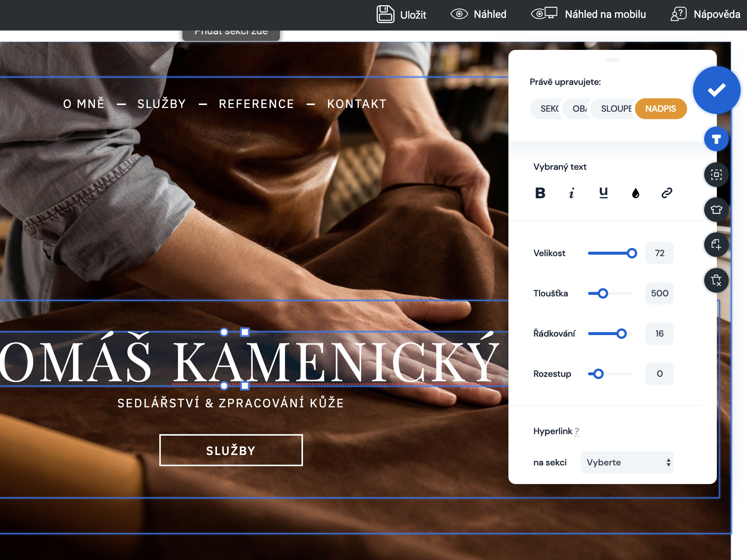The image size is (747, 560).
Task: Open the text color droplet picker
Action: 635,193
